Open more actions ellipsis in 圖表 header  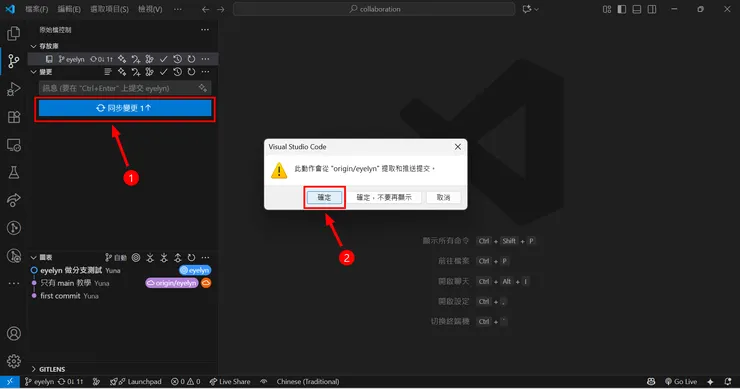pos(205,257)
